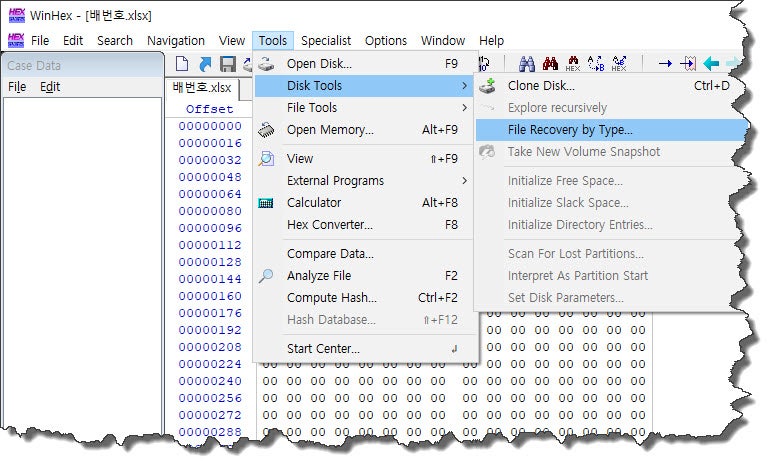Click the New file icon in toolbar
This screenshot has height=470, width=775.
(x=182, y=64)
